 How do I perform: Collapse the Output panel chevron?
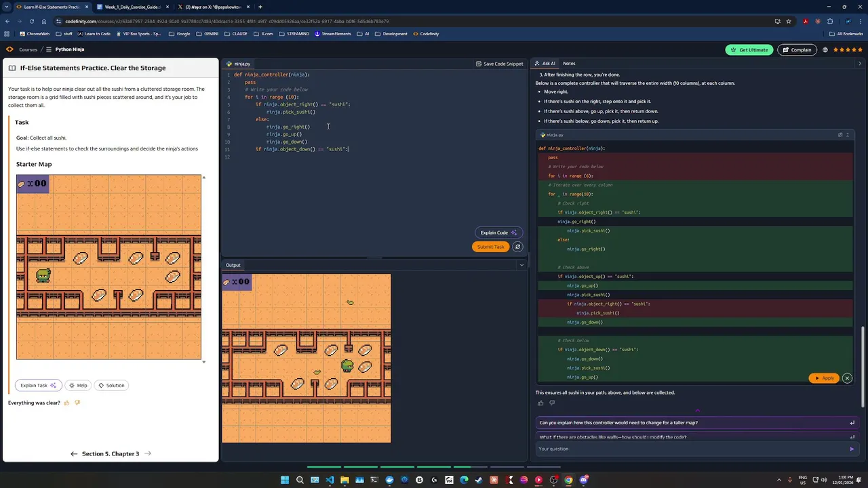coord(521,265)
